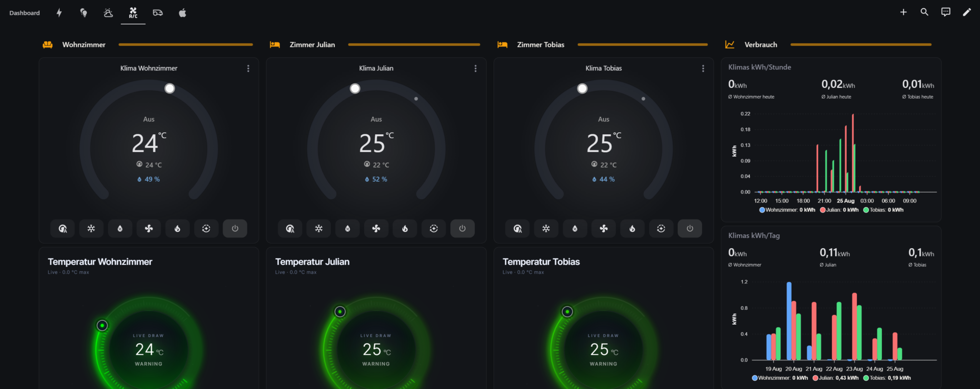Select the A/C tab
980x389 pixels.
coord(133,13)
